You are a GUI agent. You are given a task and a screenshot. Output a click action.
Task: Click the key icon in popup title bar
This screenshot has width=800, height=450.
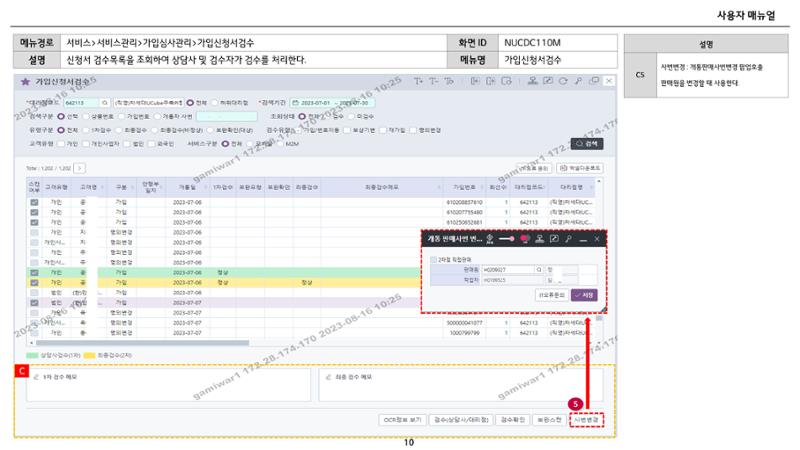tap(568, 239)
